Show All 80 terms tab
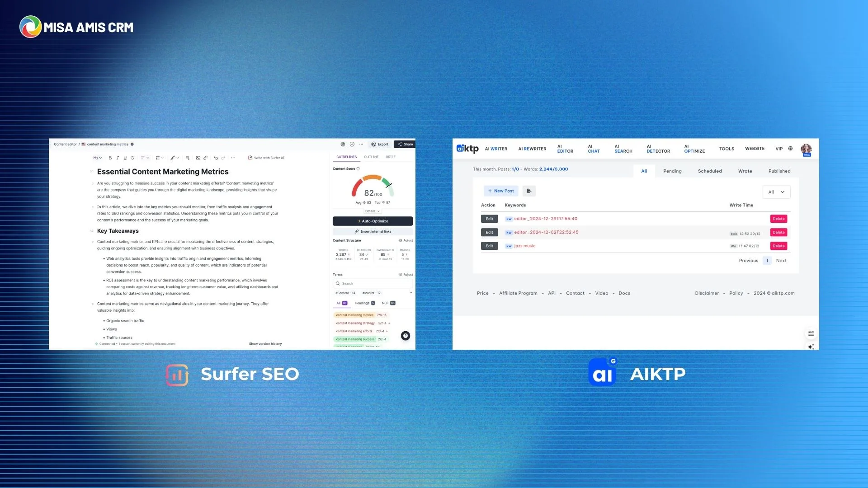Image resolution: width=868 pixels, height=488 pixels. [342, 303]
